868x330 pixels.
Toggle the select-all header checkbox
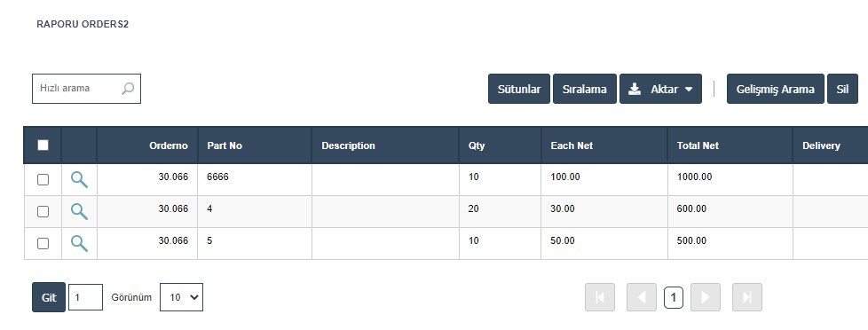tap(43, 145)
